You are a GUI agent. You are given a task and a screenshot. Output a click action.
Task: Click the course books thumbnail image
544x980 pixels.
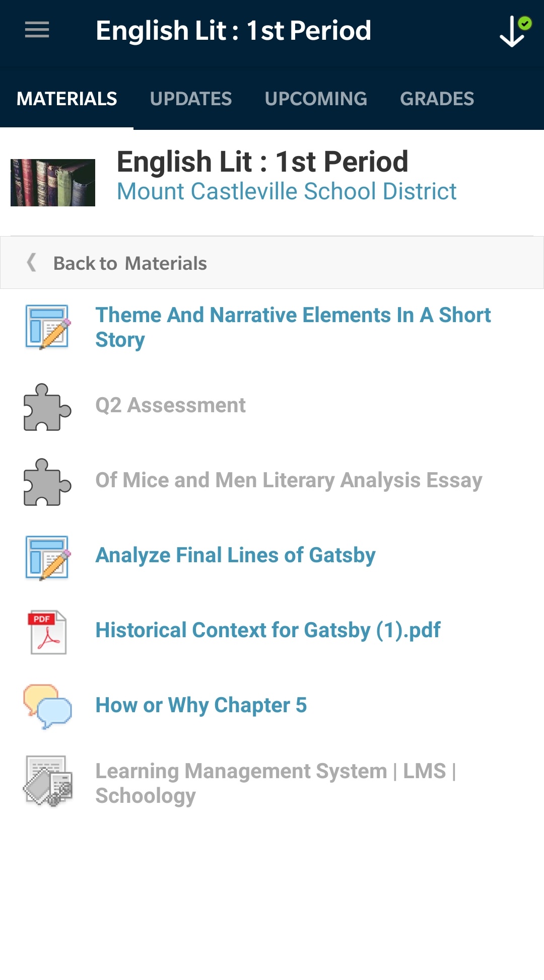click(53, 183)
